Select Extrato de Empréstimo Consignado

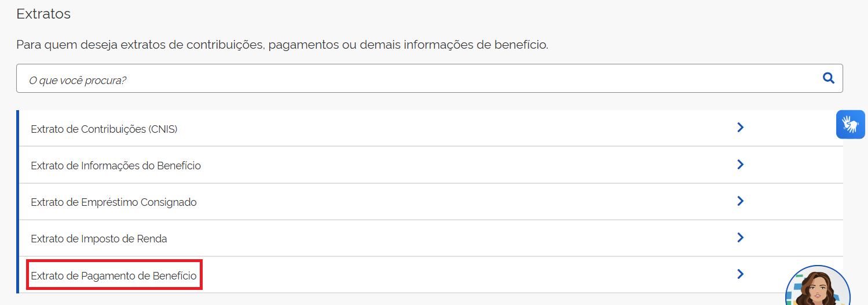[113, 202]
